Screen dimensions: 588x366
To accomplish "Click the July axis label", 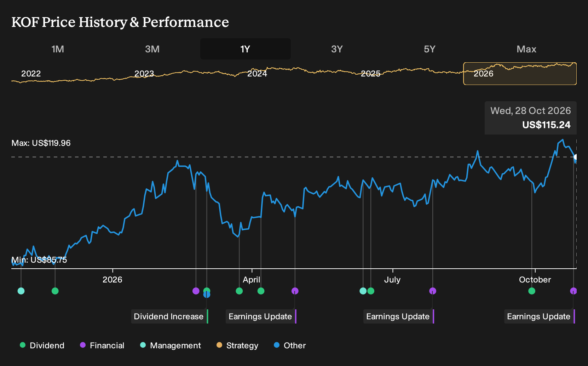I will pos(392,280).
